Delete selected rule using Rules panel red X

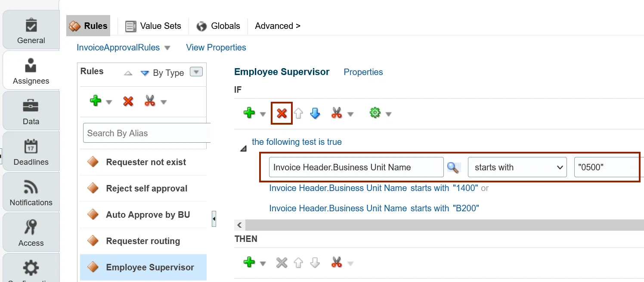click(128, 102)
